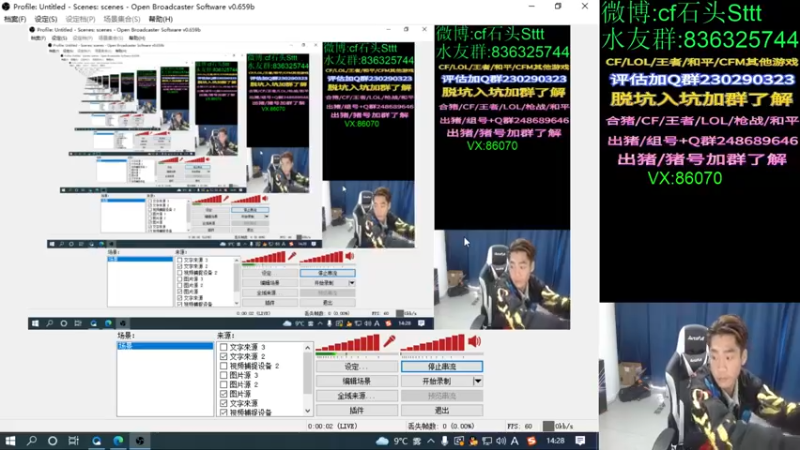Click the 编辑场景 button
This screenshot has width=800, height=450.
click(357, 381)
